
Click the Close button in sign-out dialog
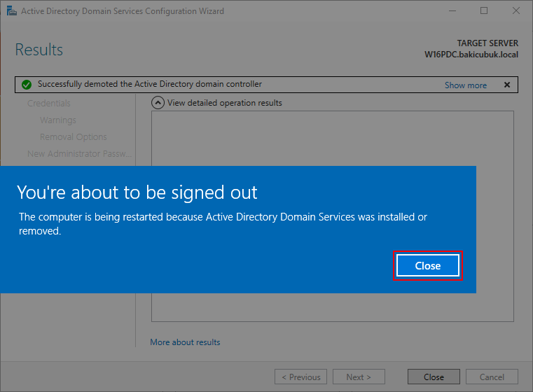point(428,265)
